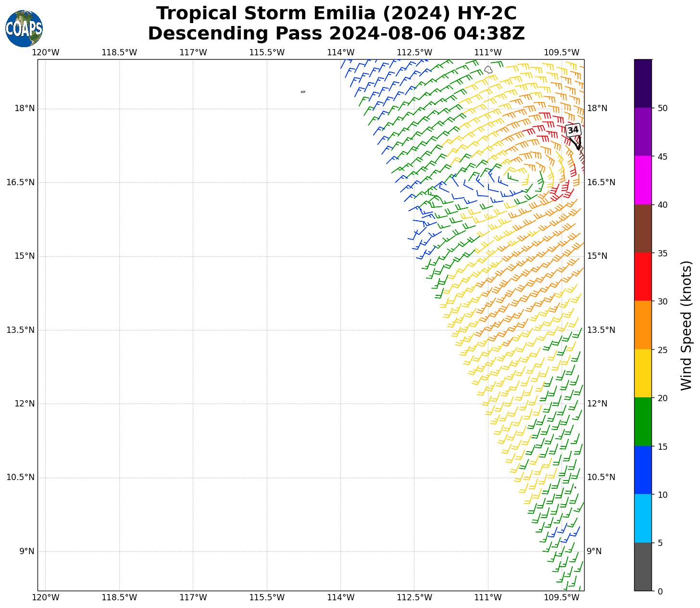Click the Tropical Storm Emilia title text

336,13
